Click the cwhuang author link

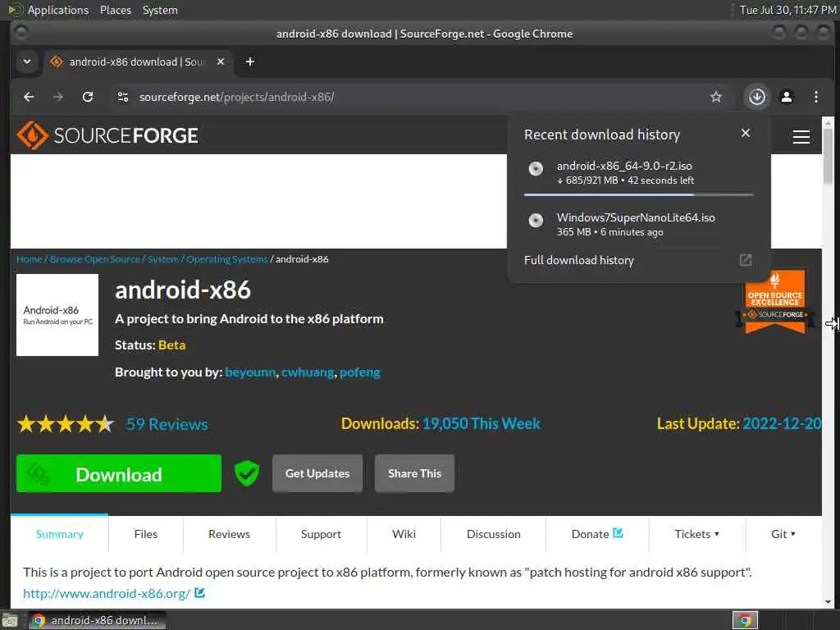coord(308,372)
